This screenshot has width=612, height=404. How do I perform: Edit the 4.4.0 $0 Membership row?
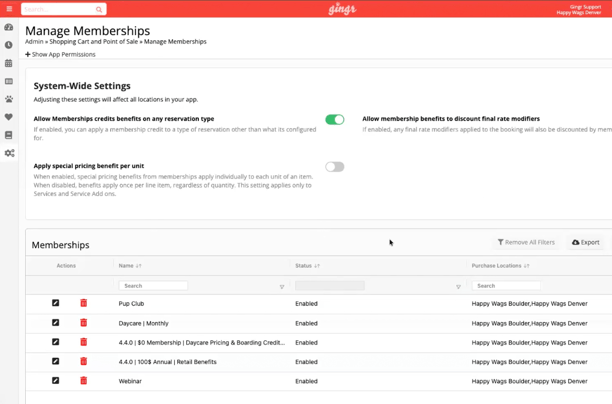click(55, 342)
